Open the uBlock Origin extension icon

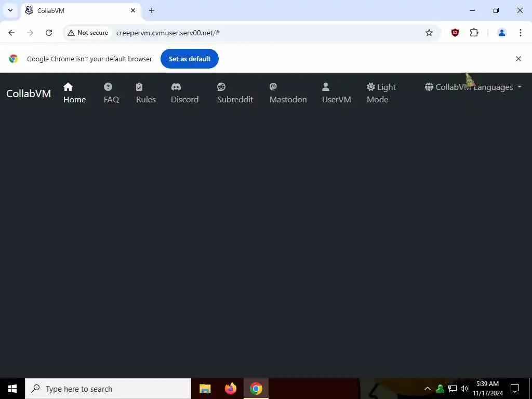[x=455, y=33]
